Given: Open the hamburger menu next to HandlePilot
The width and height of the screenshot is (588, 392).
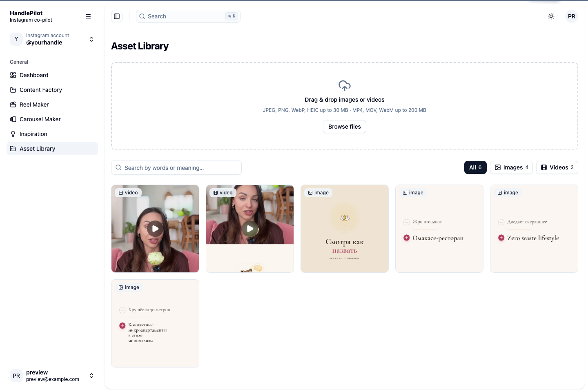Looking at the screenshot, I should coord(88,16).
